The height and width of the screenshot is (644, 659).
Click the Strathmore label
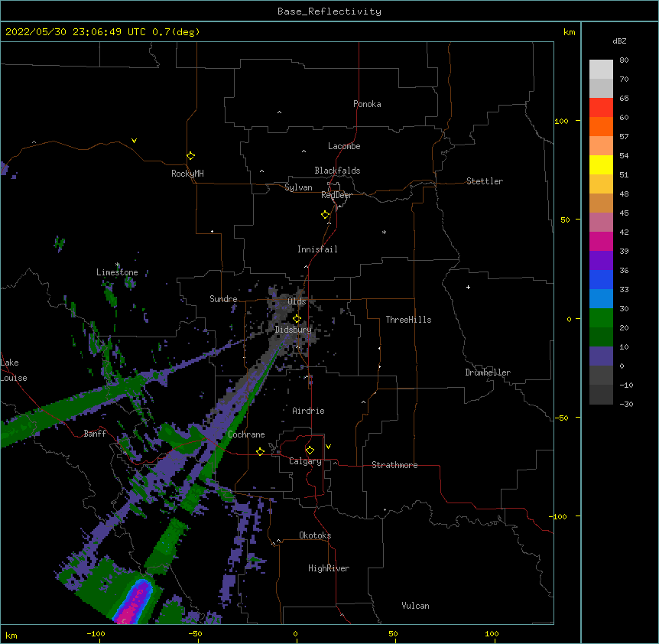(394, 465)
